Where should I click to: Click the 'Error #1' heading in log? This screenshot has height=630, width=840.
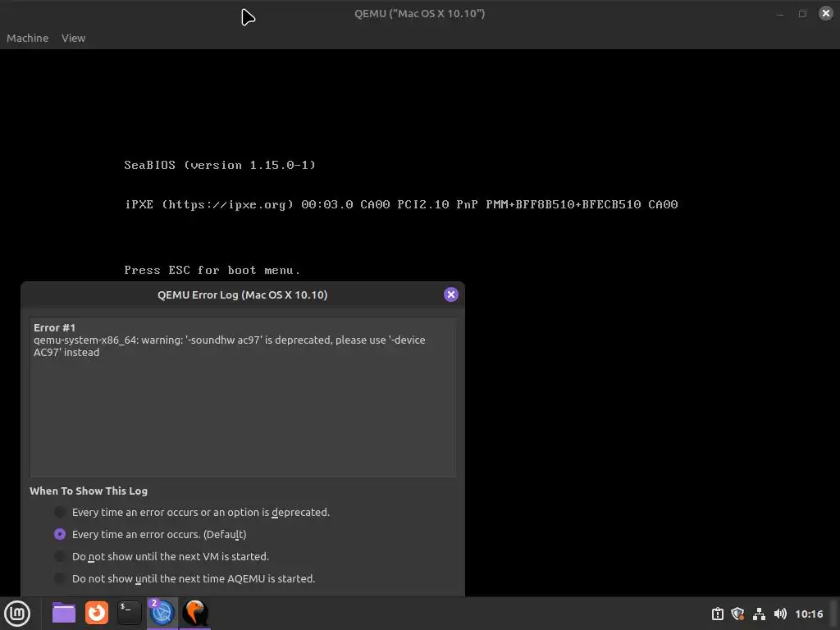point(55,327)
